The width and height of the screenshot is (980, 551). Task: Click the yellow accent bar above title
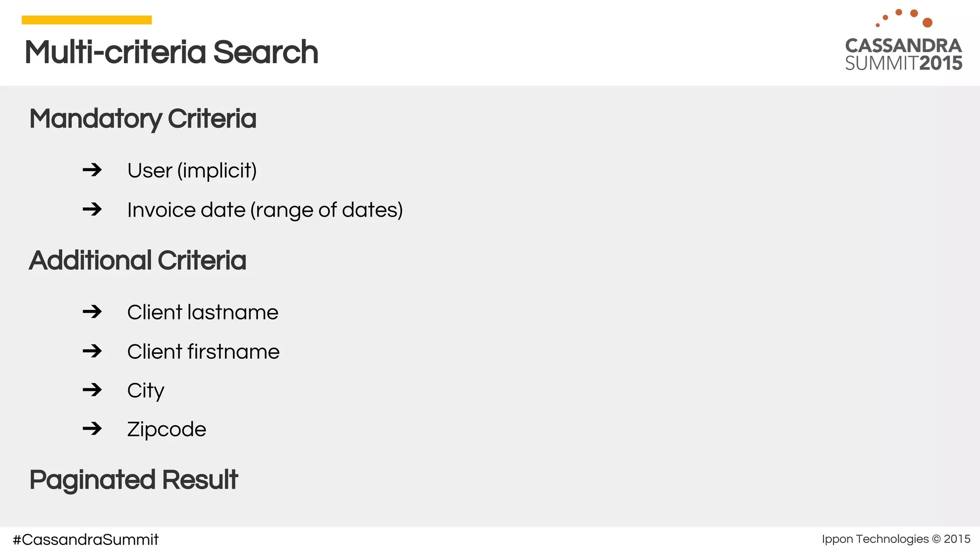(x=87, y=20)
